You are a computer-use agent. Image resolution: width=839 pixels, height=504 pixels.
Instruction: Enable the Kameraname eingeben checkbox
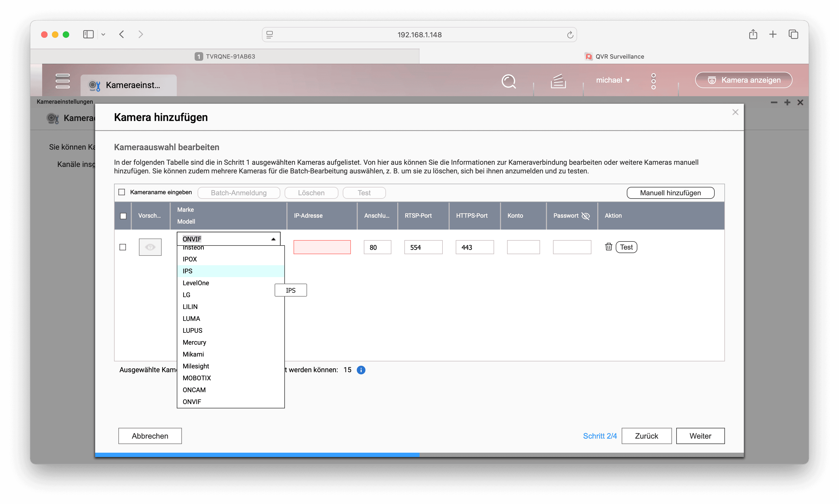pos(122,192)
